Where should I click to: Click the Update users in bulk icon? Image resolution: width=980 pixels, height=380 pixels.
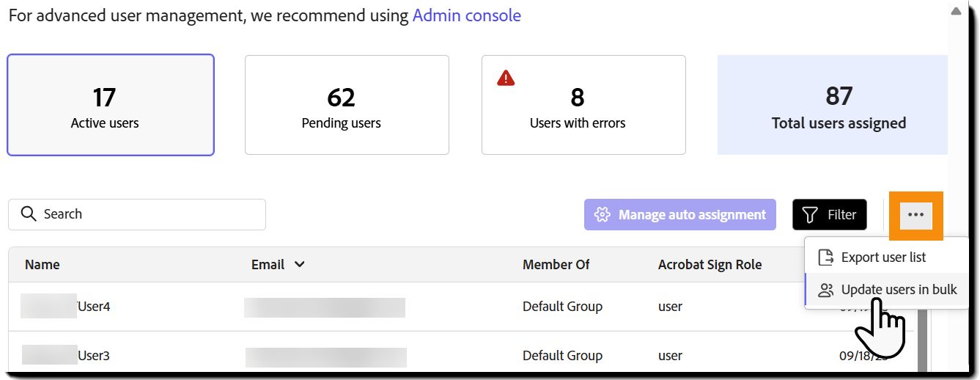[x=826, y=290]
